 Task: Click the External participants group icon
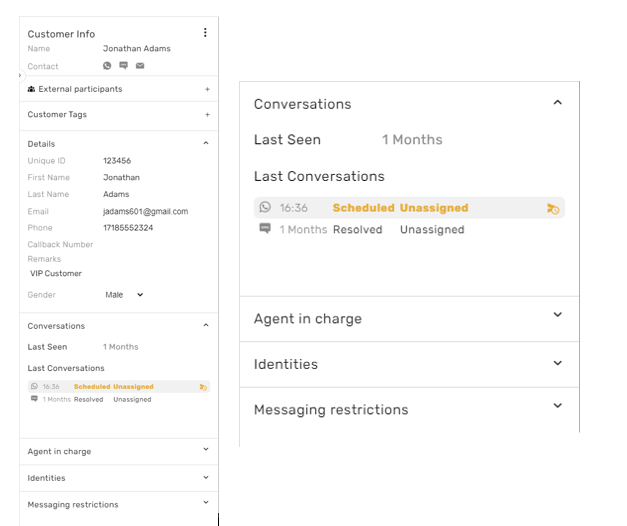pyautogui.click(x=31, y=89)
